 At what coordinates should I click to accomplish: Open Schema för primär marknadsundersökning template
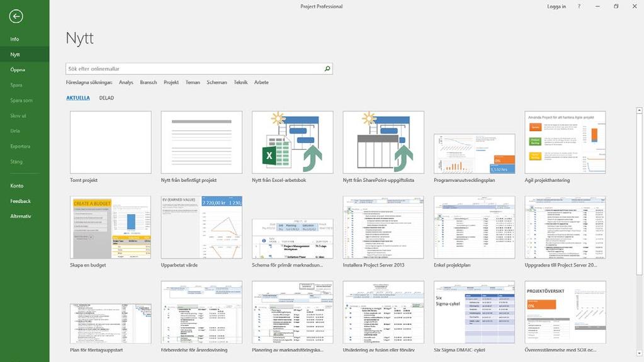click(x=293, y=239)
